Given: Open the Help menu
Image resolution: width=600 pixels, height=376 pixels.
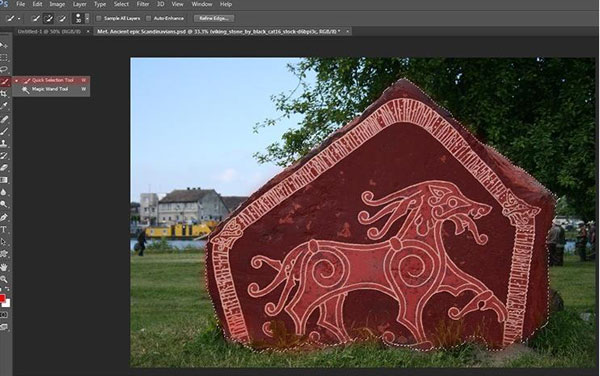Looking at the screenshot, I should click(226, 4).
